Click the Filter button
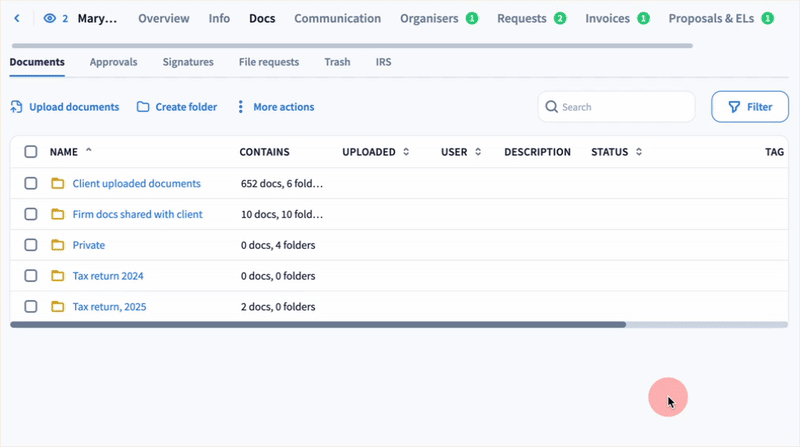Viewport: 800px width, 447px height. 749,107
